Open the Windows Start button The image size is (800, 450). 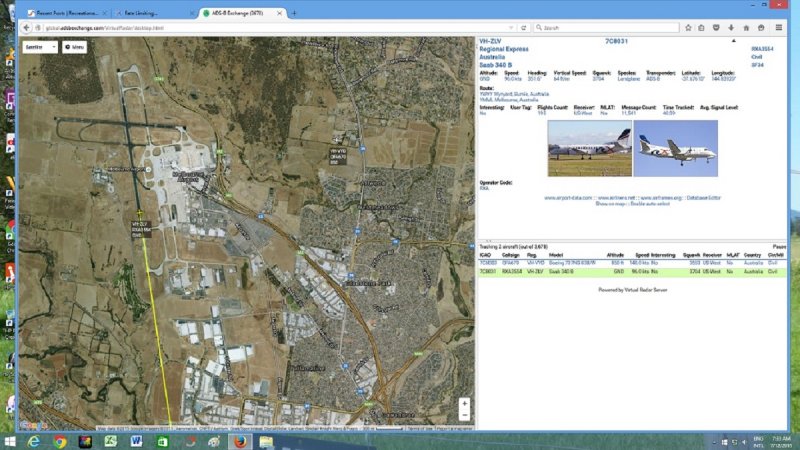click(9, 441)
